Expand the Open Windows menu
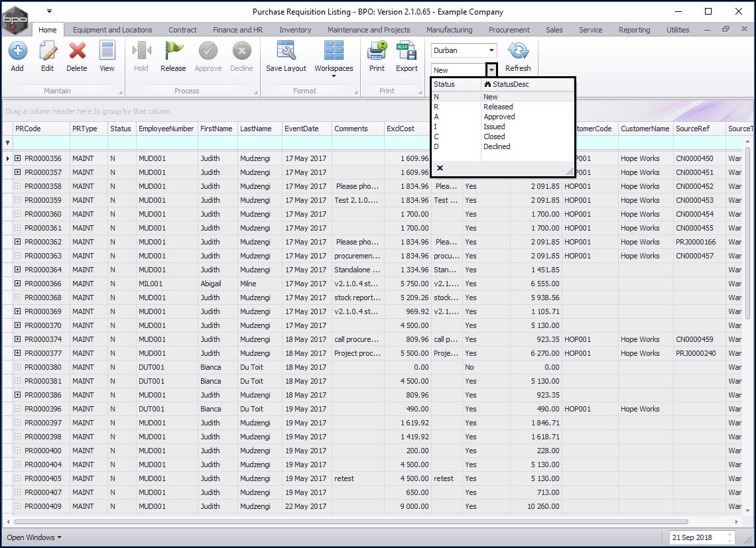The width and height of the screenshot is (756, 548). [34, 537]
